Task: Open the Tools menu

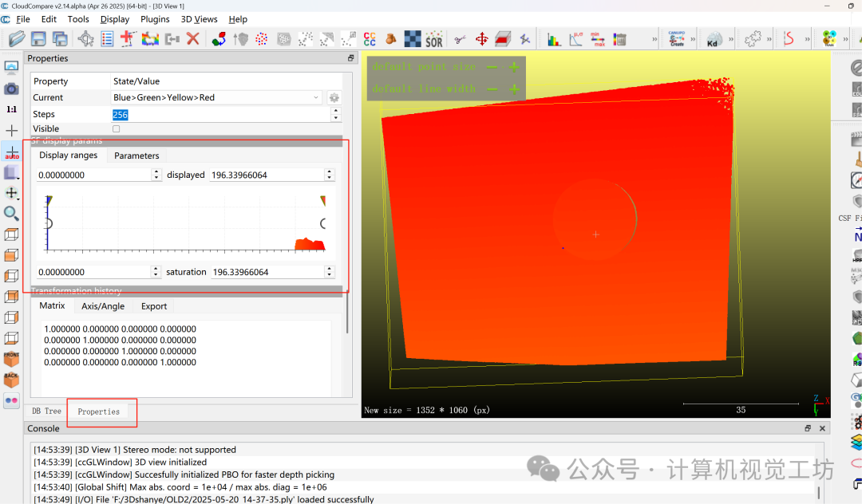Action: tap(78, 19)
